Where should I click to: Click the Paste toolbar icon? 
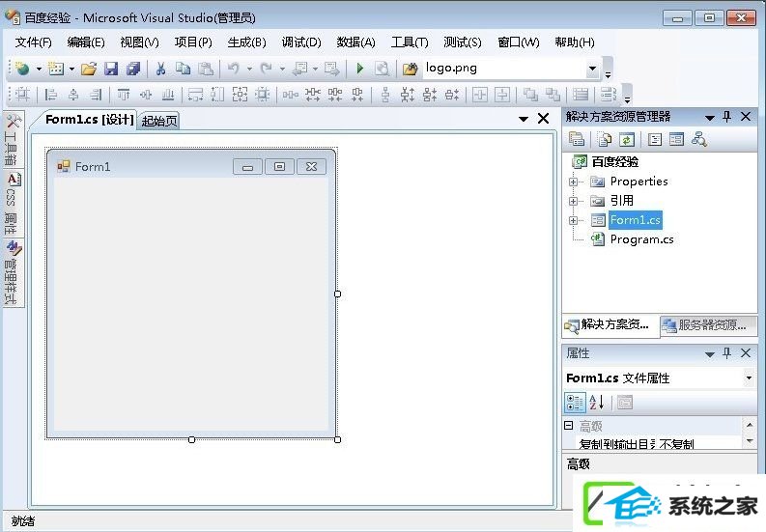206,69
